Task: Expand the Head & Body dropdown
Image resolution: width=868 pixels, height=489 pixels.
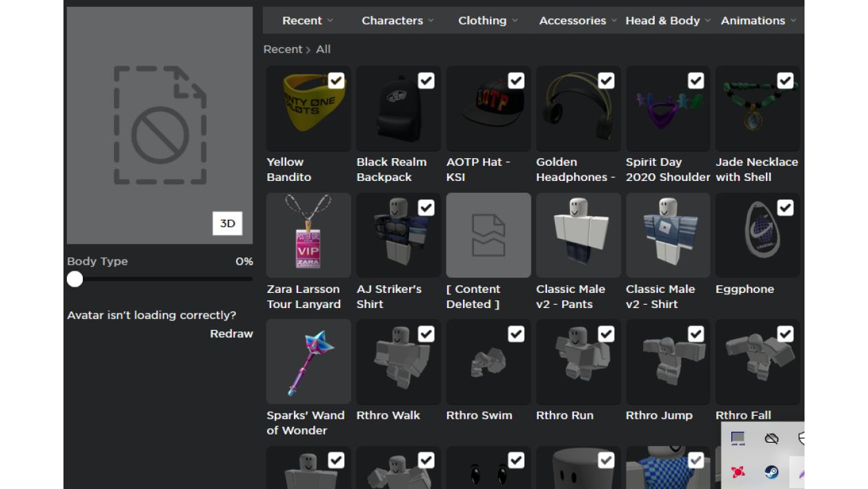Action: [668, 21]
